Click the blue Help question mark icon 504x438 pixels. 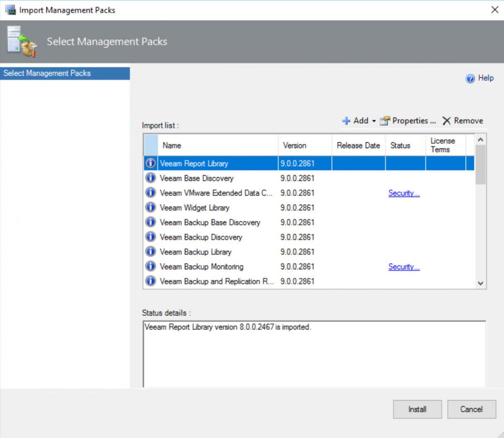(x=470, y=78)
